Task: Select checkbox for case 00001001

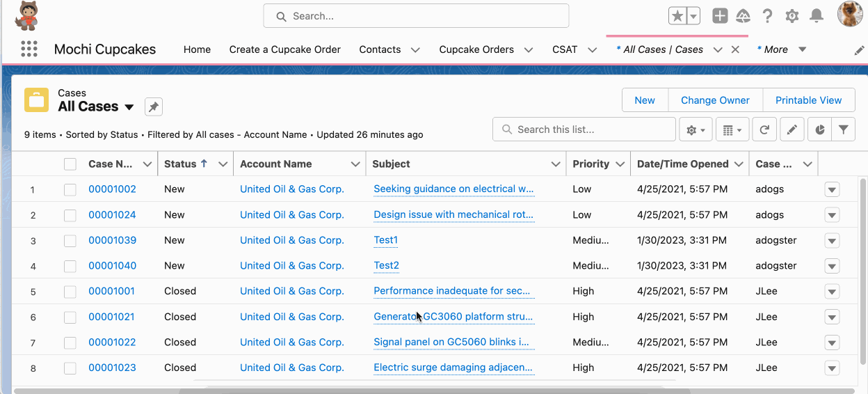Action: (70, 292)
